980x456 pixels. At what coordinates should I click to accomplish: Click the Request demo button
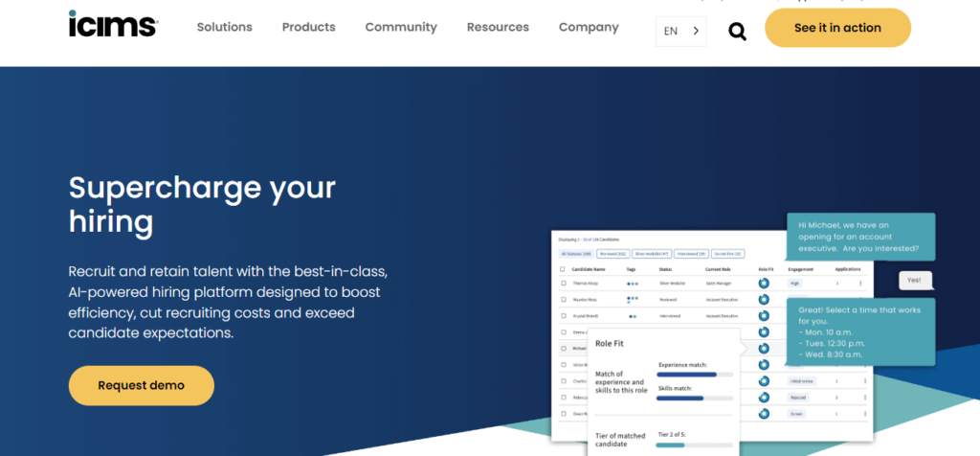[x=142, y=385]
